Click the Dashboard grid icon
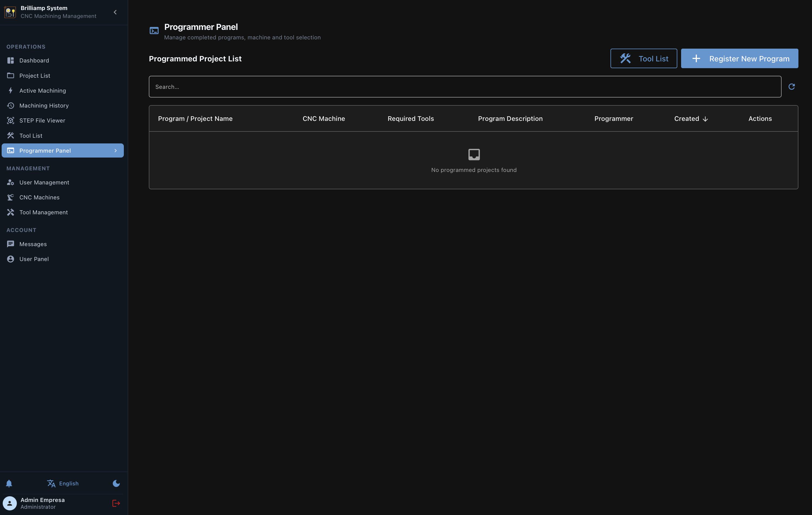Image resolution: width=812 pixels, height=515 pixels. tap(10, 60)
